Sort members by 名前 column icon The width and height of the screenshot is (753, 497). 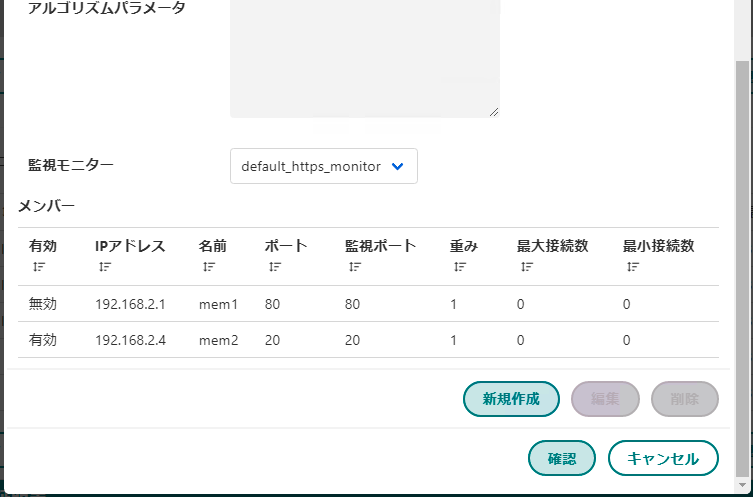point(209,267)
